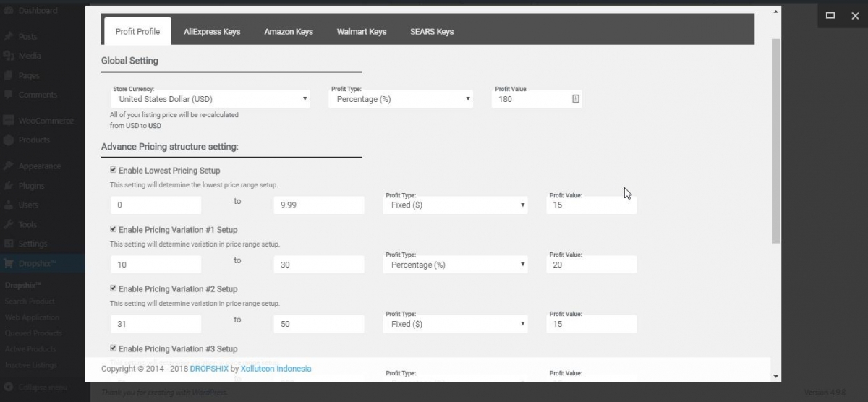Click the Dropshix cart icon
Screen dimensions: 868x402
point(9,264)
